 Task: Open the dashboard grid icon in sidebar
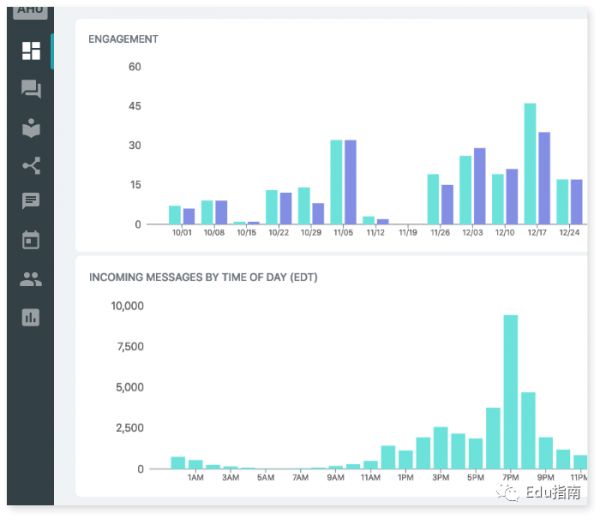pyautogui.click(x=31, y=50)
